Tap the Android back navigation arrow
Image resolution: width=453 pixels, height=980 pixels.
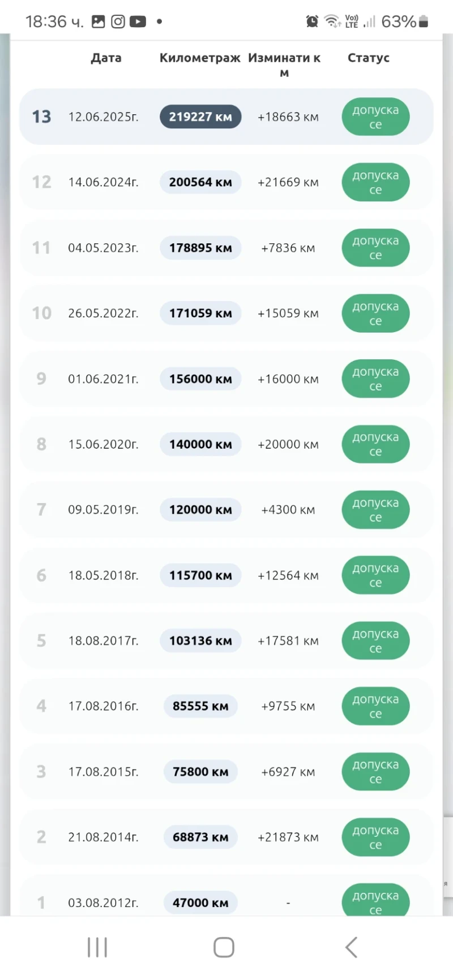(351, 947)
